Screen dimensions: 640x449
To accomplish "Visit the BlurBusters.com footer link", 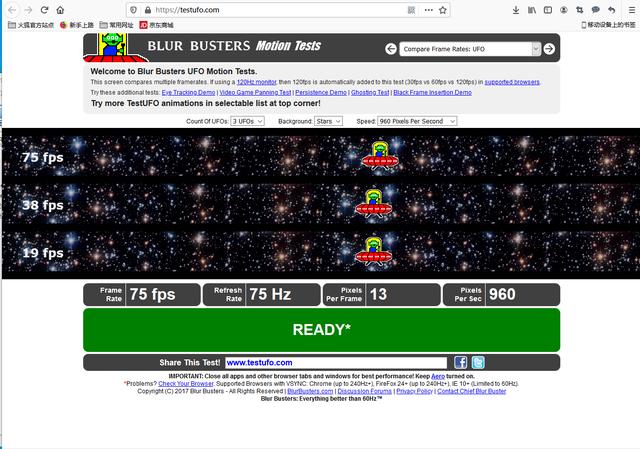I will [310, 391].
